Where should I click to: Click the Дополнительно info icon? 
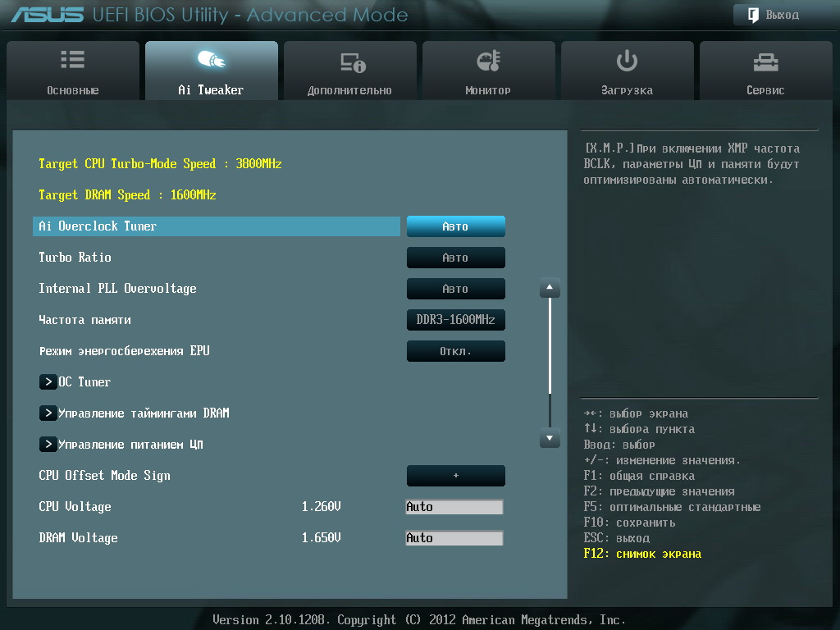tap(353, 62)
